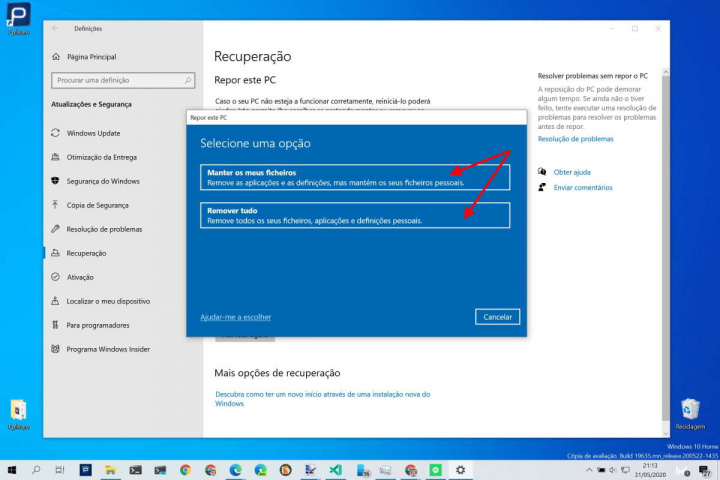Click the Windows Update sync icon
This screenshot has width=720, height=480.
(56, 133)
